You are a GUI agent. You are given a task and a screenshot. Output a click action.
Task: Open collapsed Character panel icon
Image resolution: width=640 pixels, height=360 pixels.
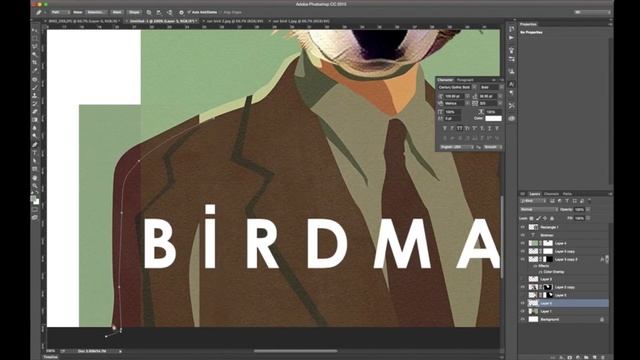pos(511,84)
